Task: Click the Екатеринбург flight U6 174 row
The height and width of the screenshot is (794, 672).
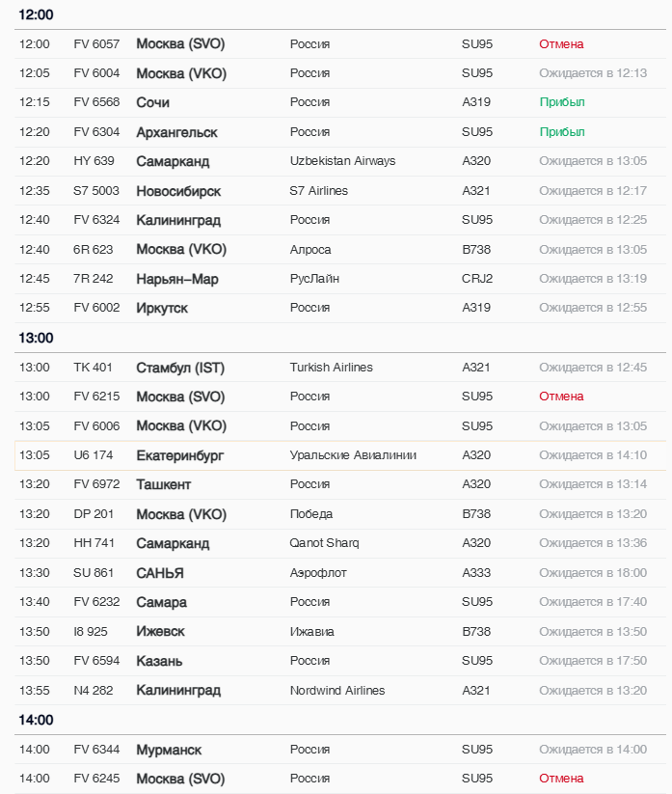Action: tap(179, 455)
